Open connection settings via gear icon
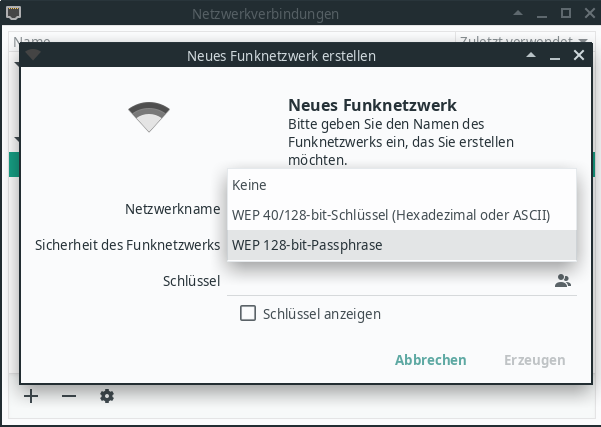601x427 pixels. tap(107, 396)
